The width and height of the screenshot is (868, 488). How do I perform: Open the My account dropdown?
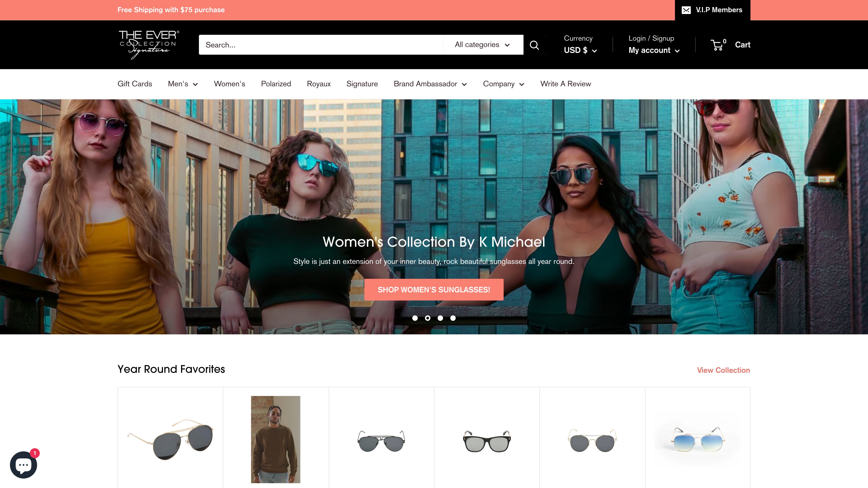click(x=654, y=50)
